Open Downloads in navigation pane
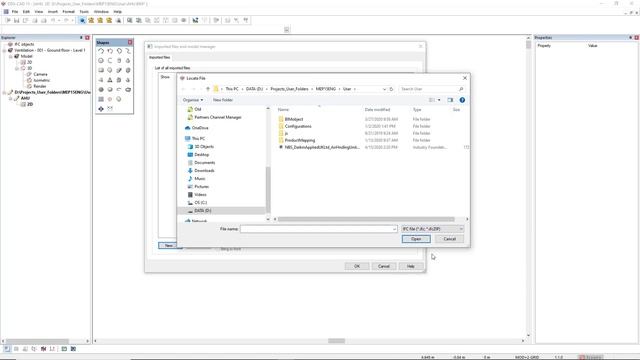640x360 pixels. [204, 171]
